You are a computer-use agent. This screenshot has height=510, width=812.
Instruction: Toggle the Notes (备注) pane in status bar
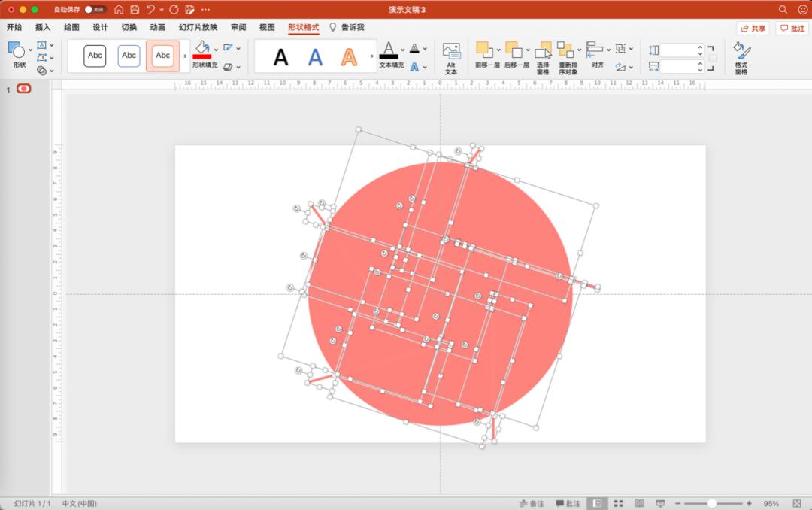click(532, 503)
